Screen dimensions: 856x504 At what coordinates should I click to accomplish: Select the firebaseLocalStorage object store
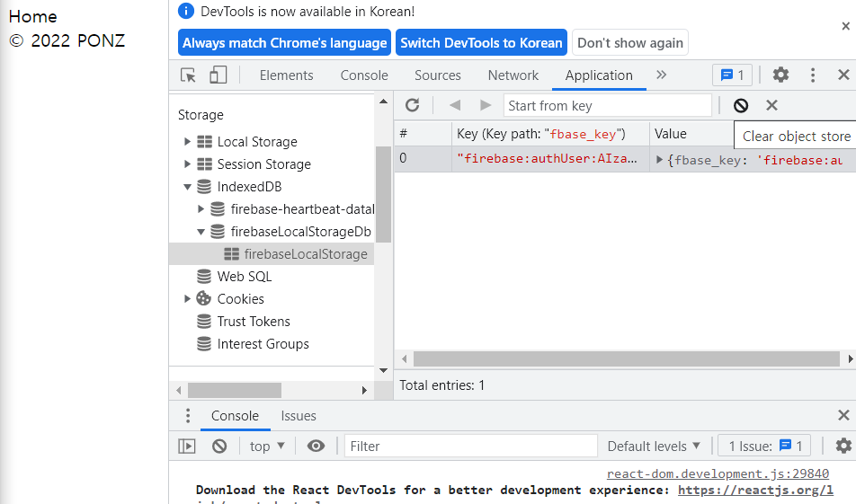(272, 254)
